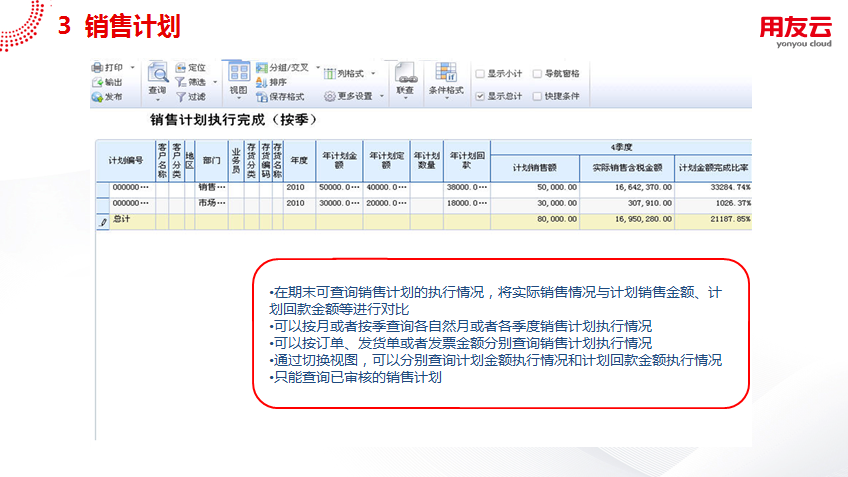
Task: Click the 打印 (Print) icon
Action: [x=98, y=67]
